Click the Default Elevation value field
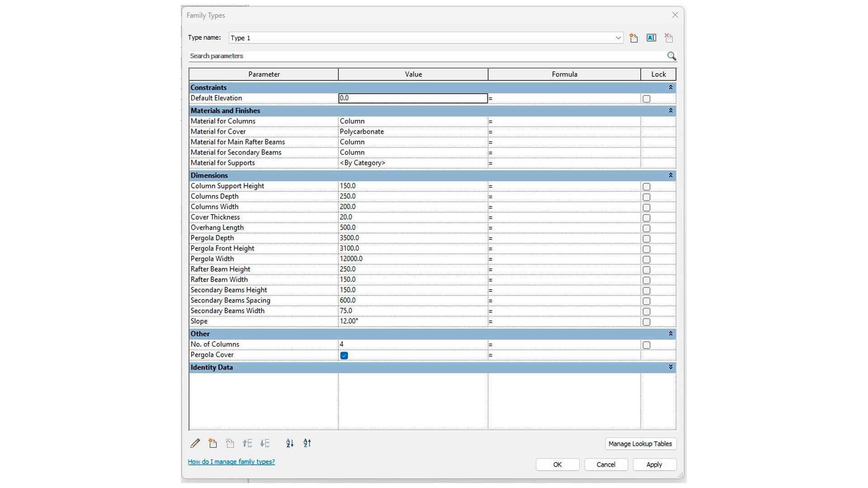Viewport: 868px width, 488px height. [413, 98]
